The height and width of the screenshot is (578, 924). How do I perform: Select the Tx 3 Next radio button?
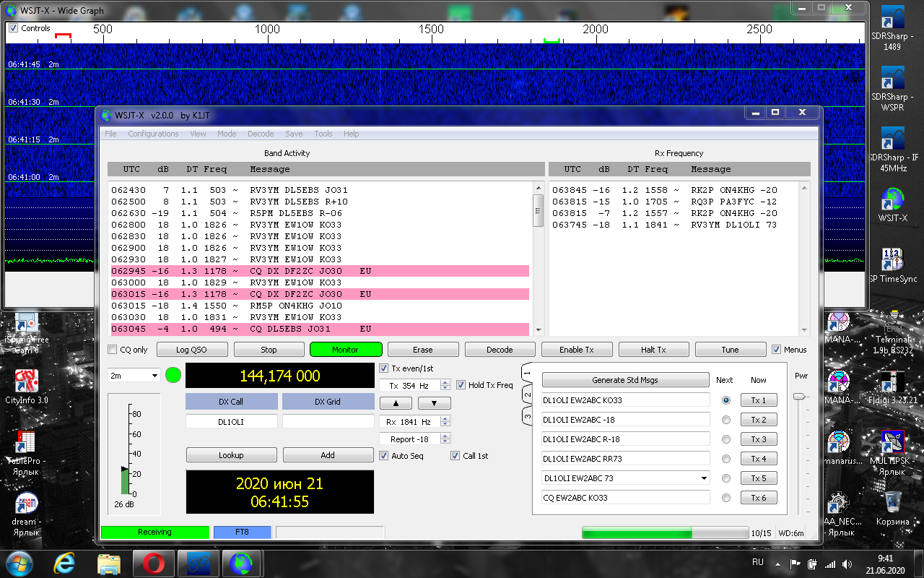point(726,439)
